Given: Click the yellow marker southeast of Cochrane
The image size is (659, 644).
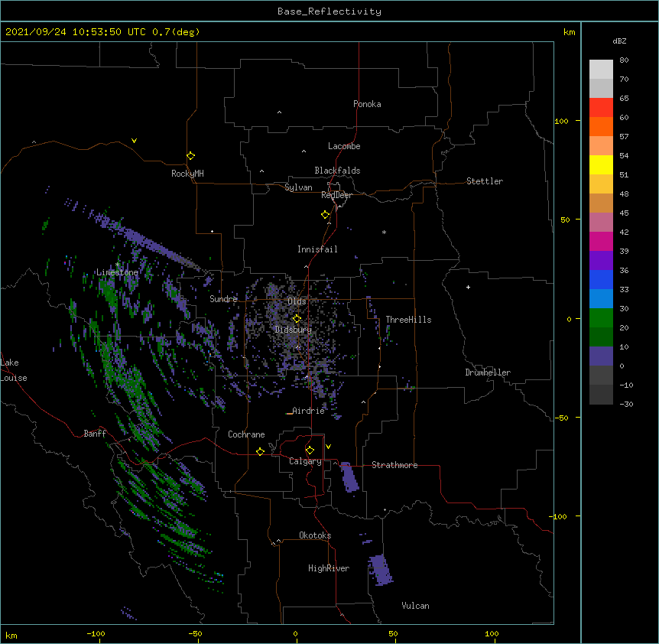Looking at the screenshot, I should coord(260,451).
